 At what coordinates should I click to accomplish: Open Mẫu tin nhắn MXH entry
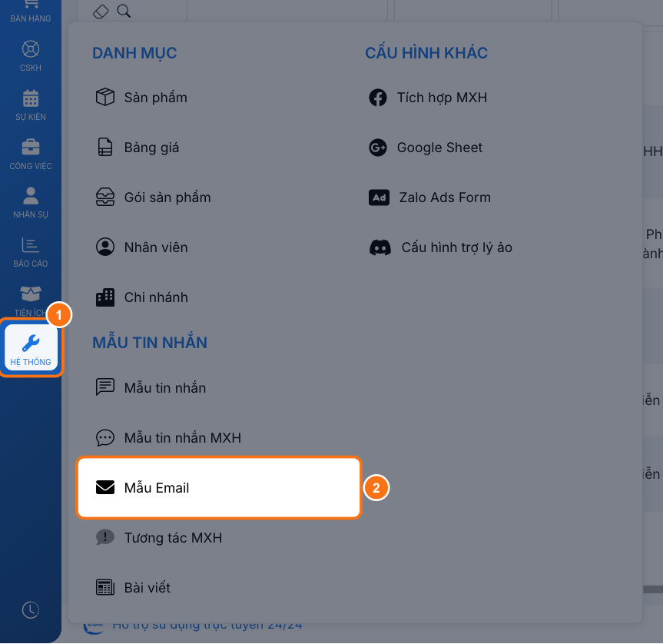click(183, 437)
